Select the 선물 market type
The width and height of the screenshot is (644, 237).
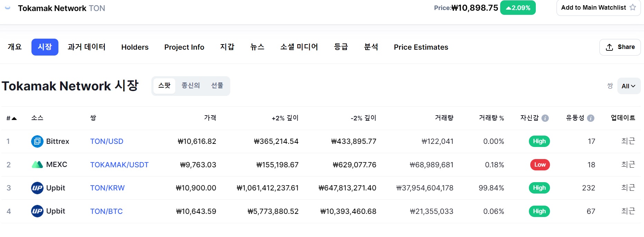click(217, 86)
